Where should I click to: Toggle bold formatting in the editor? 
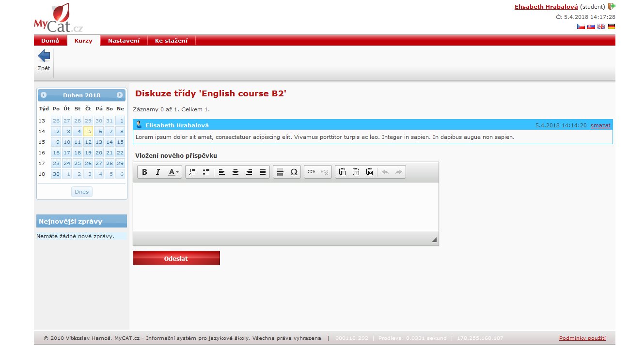[144, 172]
